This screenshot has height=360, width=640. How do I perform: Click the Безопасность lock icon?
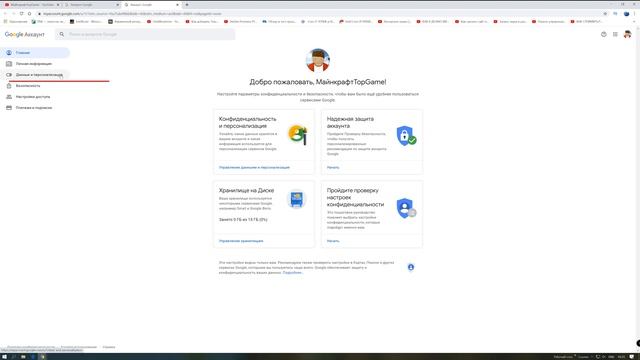pyautogui.click(x=9, y=86)
